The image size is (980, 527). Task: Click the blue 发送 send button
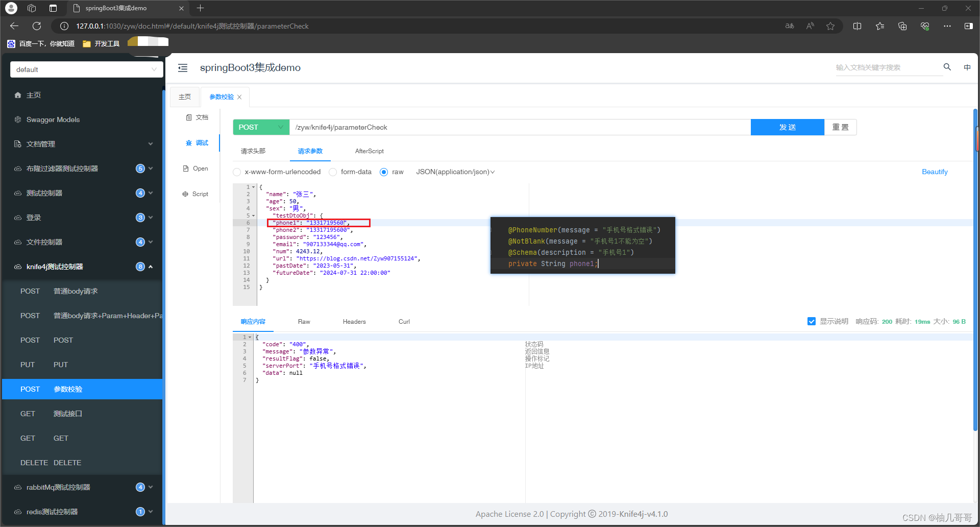pos(787,127)
